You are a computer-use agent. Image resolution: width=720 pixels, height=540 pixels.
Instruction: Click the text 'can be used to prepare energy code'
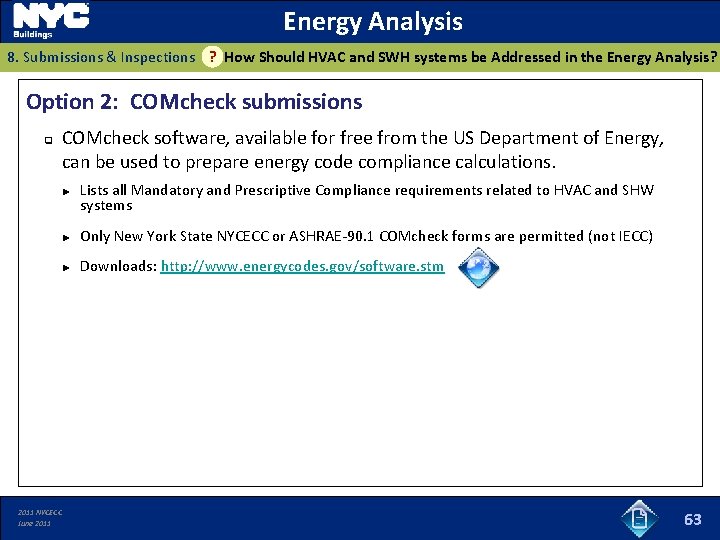(209, 162)
